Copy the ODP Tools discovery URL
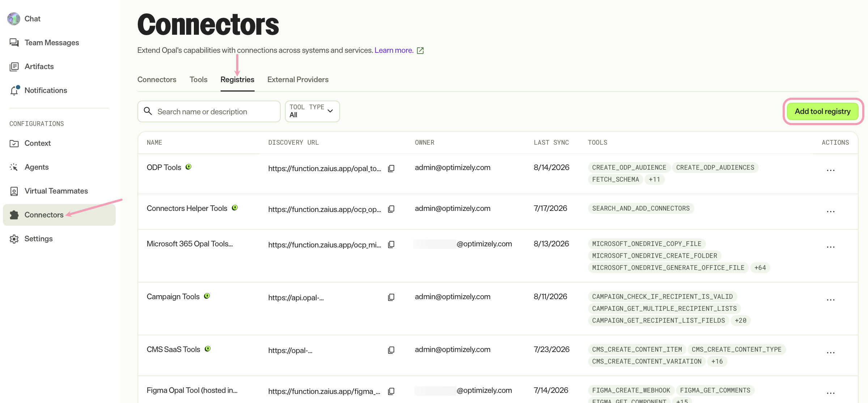Screen dimensions: 868x403 tap(391, 169)
